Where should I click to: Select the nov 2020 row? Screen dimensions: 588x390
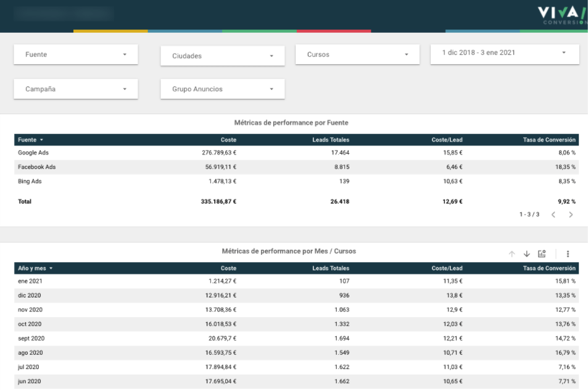point(296,309)
